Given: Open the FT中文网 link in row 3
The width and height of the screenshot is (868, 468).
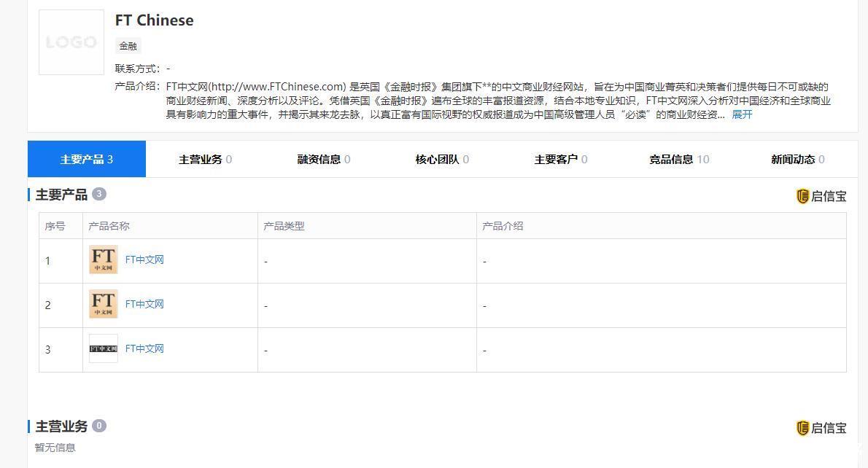Looking at the screenshot, I should pyautogui.click(x=144, y=348).
